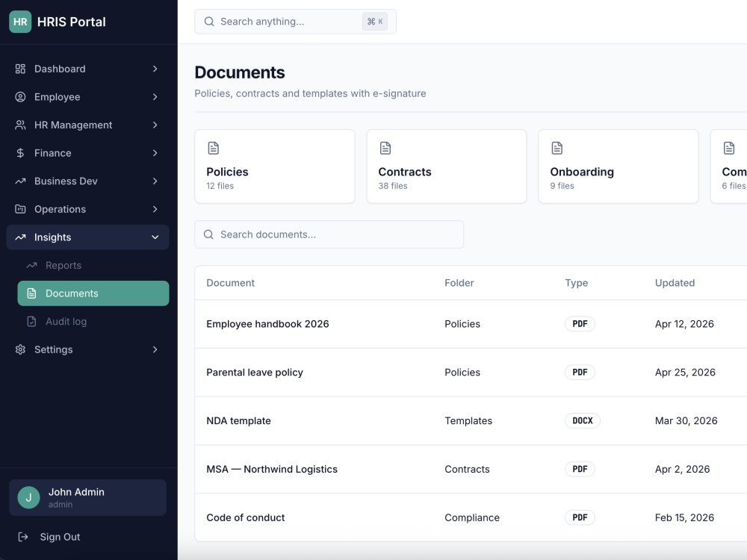Click the Apr 25, 2026 date cell

[x=685, y=373]
